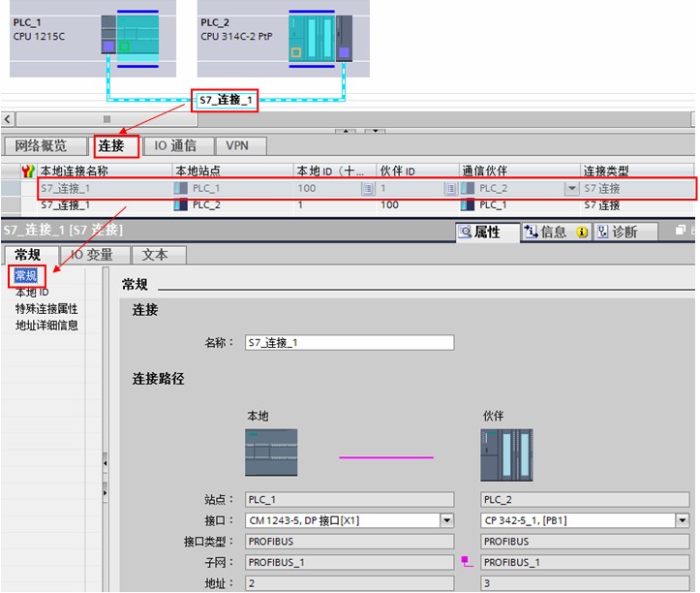Select 本地 ID in the navigation tree
This screenshot has width=700, height=593.
(32, 293)
